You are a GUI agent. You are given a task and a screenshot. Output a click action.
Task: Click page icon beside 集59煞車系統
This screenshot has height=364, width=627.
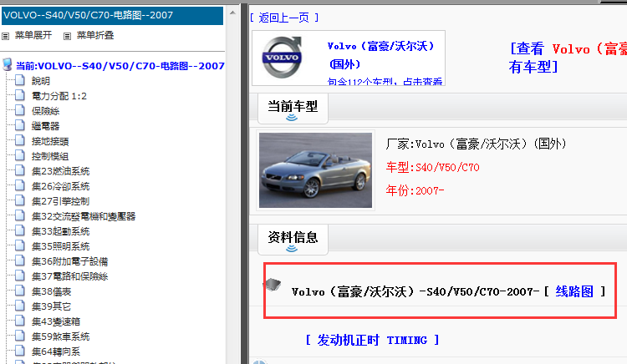point(19,336)
